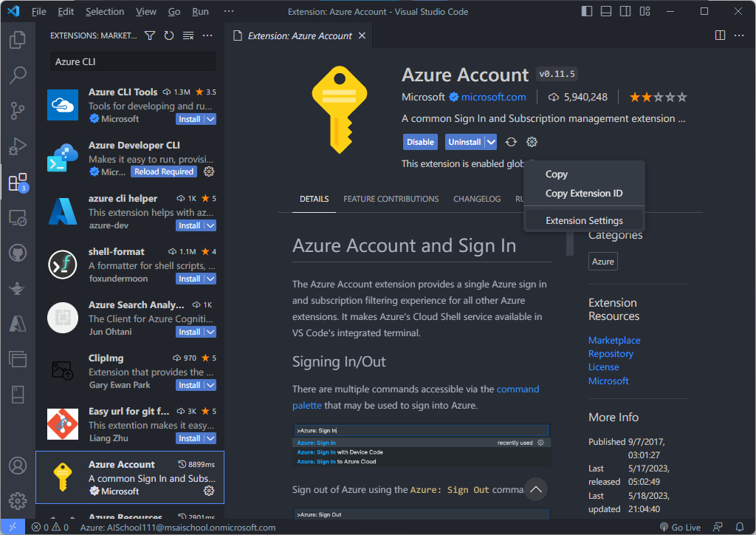756x535 pixels.
Task: Click the sync icon beside Uninstall
Action: click(x=511, y=142)
